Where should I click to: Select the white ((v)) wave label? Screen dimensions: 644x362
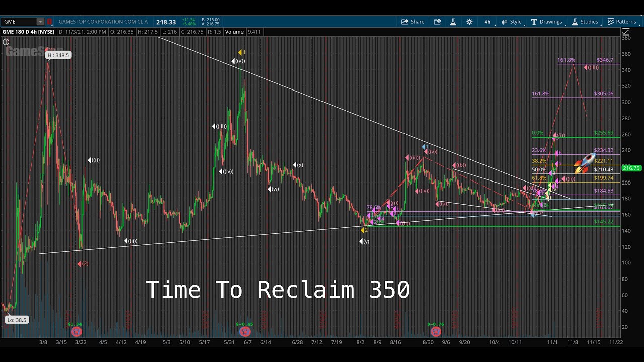(x=238, y=61)
